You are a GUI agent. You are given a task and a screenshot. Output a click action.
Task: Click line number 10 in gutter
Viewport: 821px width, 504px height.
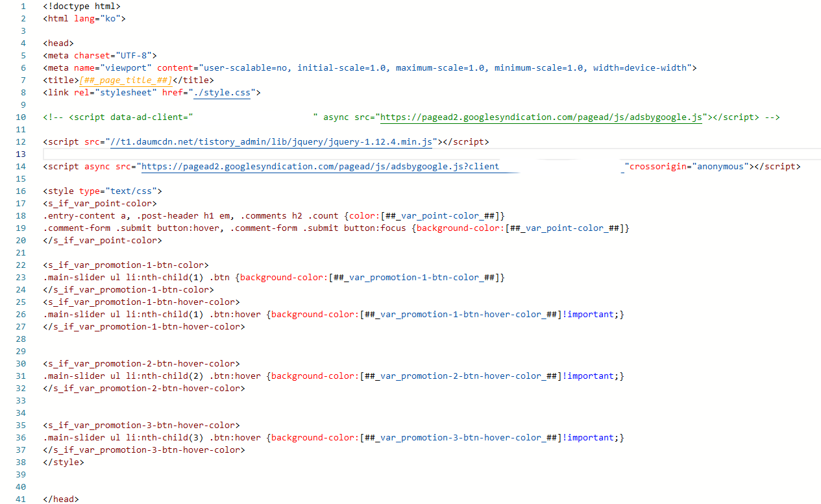point(21,117)
